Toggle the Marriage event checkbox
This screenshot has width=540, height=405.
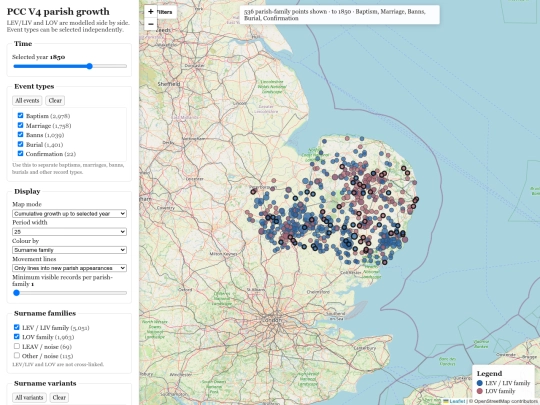click(20, 125)
